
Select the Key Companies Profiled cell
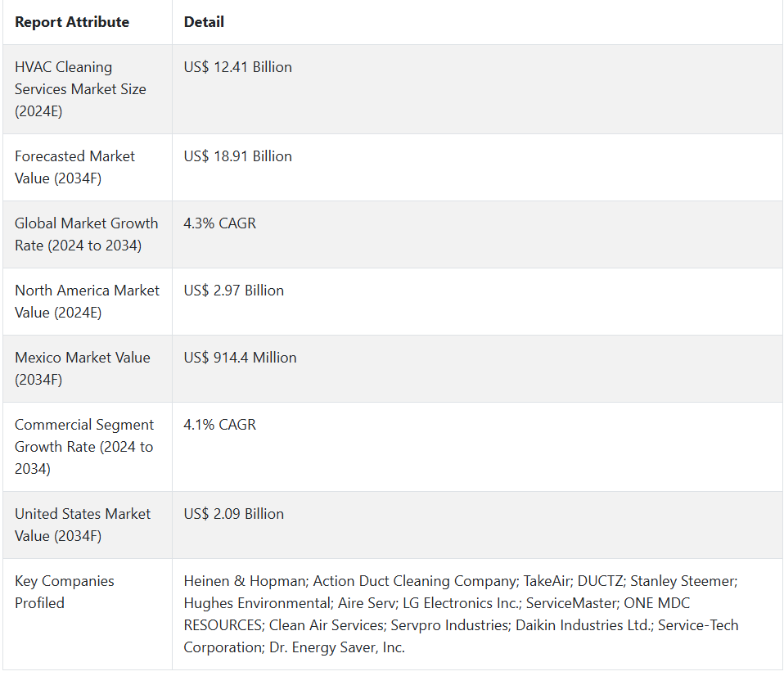pyautogui.click(x=64, y=592)
